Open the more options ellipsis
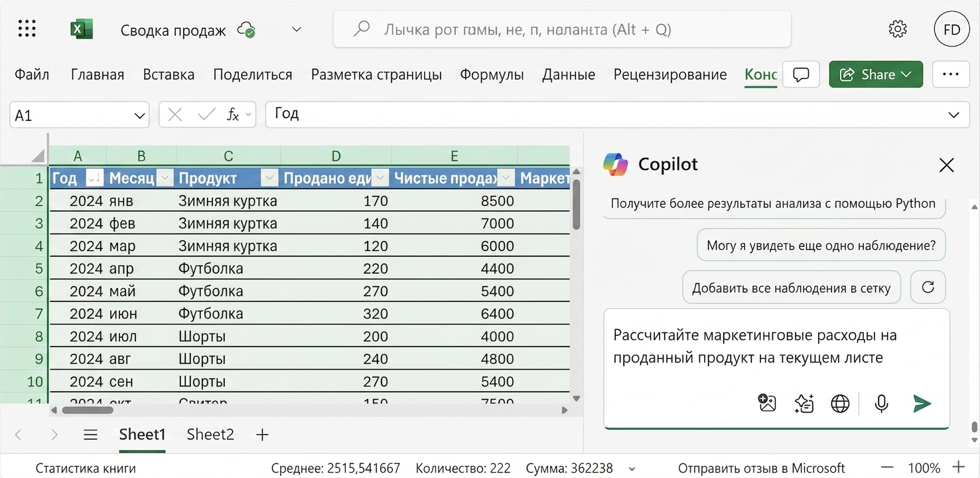Viewport: 980px width, 478px height. tap(951, 74)
